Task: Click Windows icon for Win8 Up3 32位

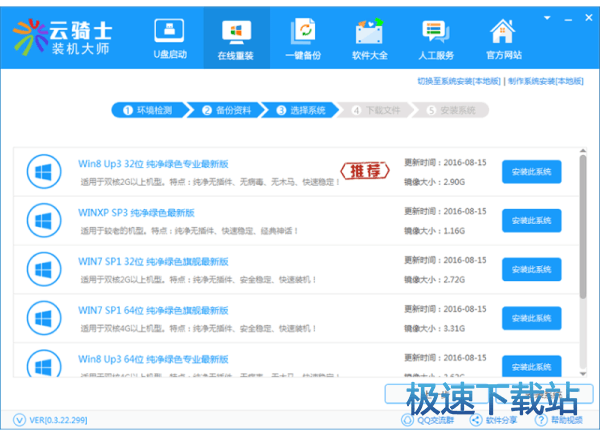Action: coord(44,171)
